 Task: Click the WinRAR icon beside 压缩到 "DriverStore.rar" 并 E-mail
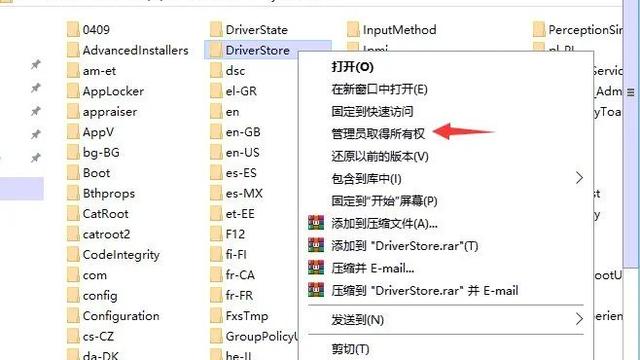[x=316, y=290]
